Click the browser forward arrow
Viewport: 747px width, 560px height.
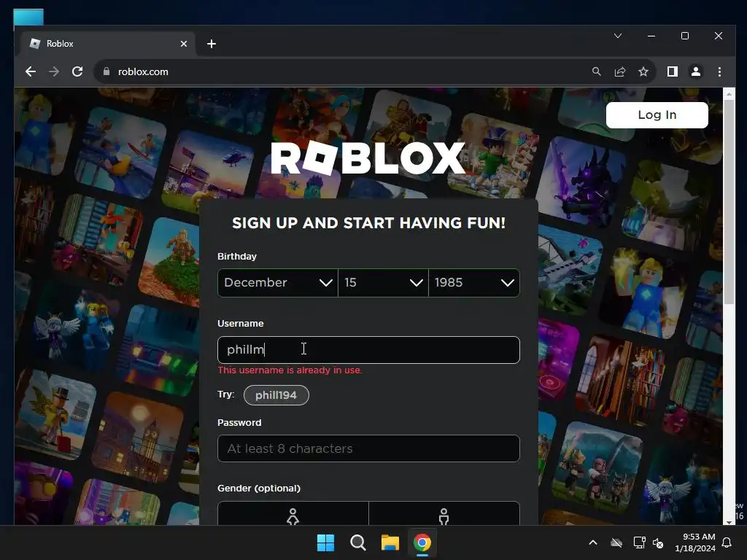click(x=54, y=72)
